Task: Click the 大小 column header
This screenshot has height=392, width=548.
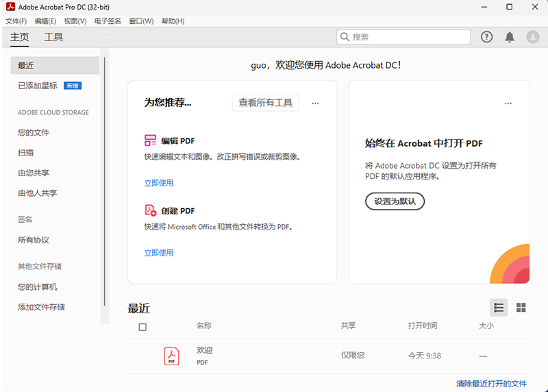Action: pos(486,326)
